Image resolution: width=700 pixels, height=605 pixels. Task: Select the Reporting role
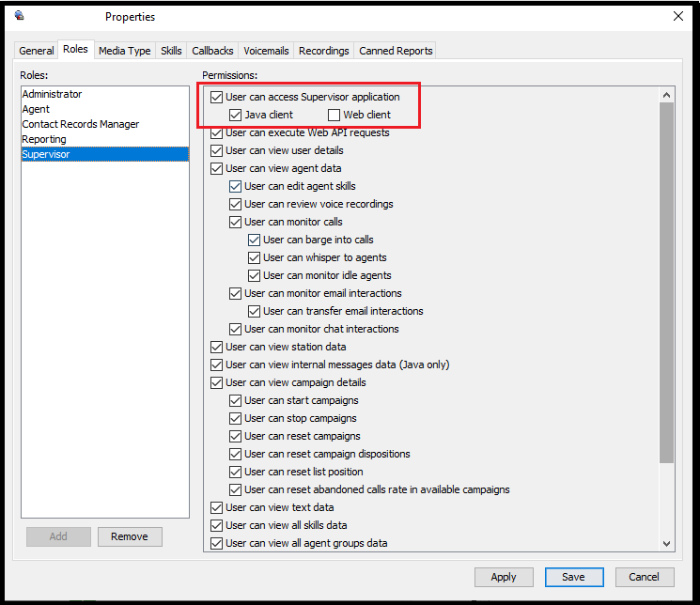tap(105, 139)
